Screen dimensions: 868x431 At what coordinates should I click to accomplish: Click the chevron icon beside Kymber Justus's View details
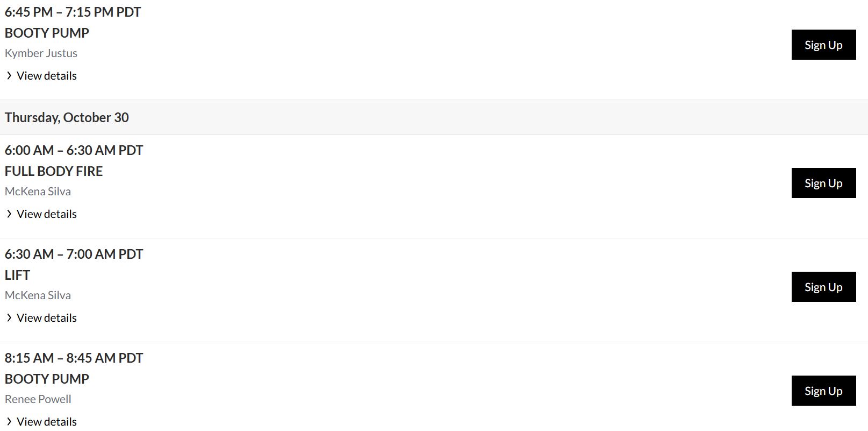click(x=9, y=76)
